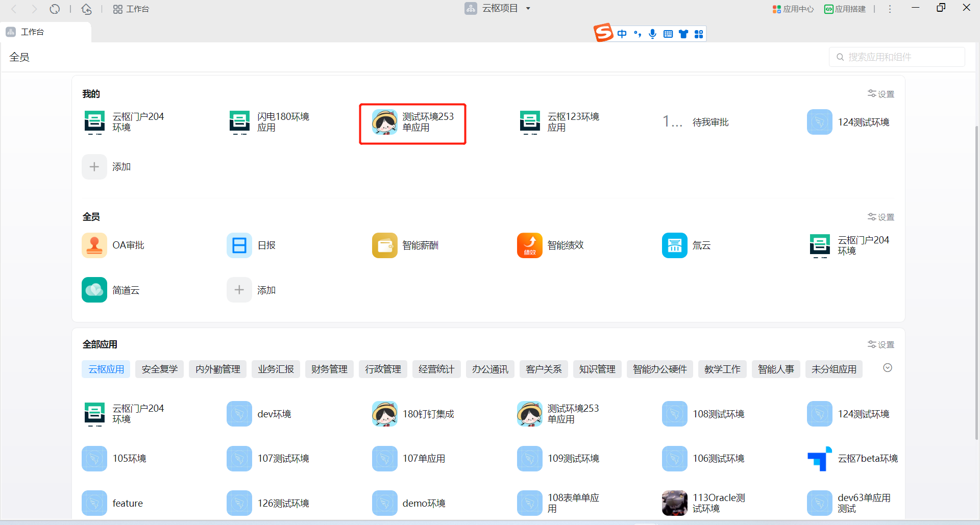Image resolution: width=980 pixels, height=525 pixels.
Task: Toggle Sogou input 中 language mode
Action: pos(622,34)
